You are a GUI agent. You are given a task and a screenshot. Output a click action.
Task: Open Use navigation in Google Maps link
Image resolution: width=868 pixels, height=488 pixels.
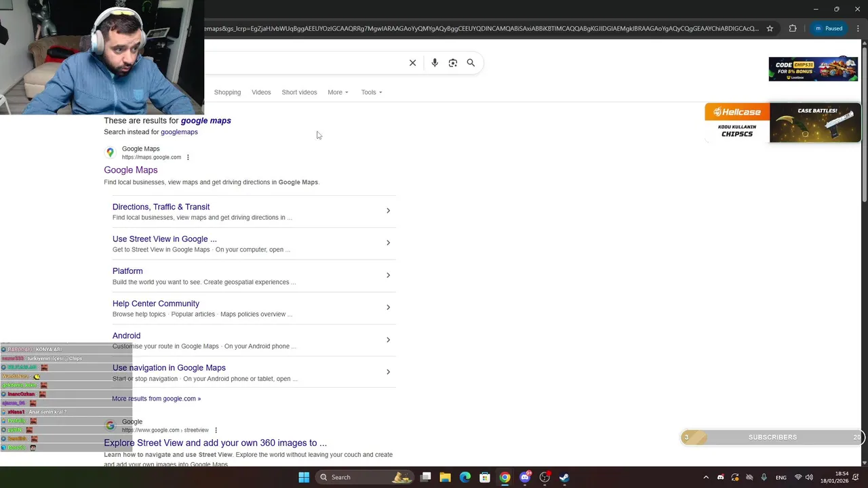[x=169, y=368]
